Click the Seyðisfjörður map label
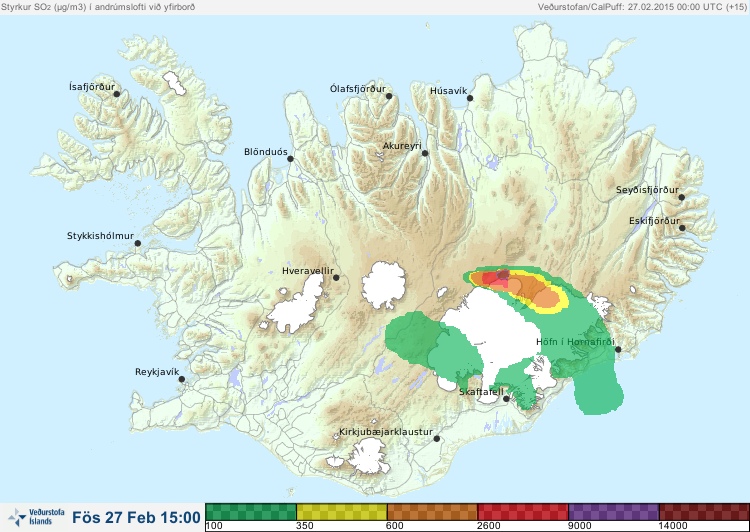 coord(647,190)
